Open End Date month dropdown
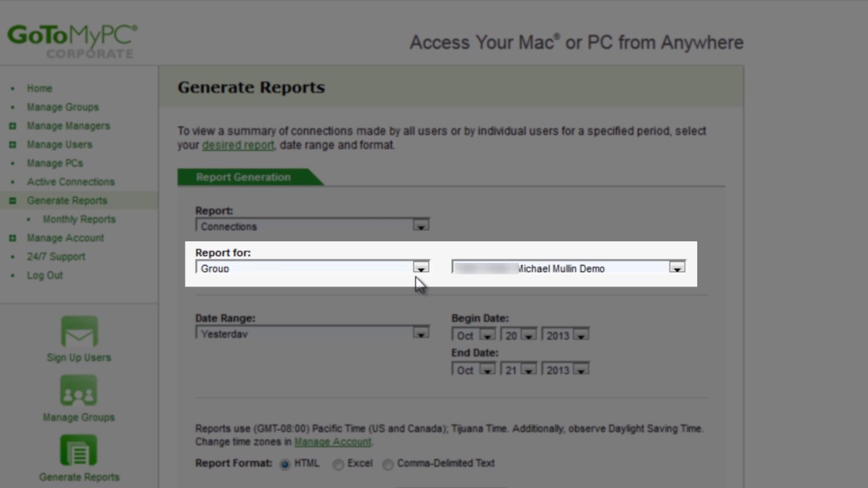This screenshot has width=868, height=488. pos(473,369)
